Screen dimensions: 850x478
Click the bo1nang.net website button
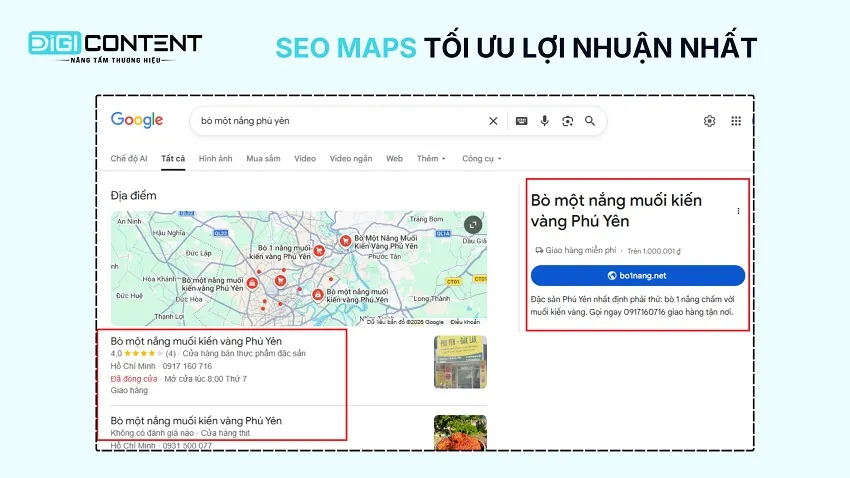(x=638, y=275)
